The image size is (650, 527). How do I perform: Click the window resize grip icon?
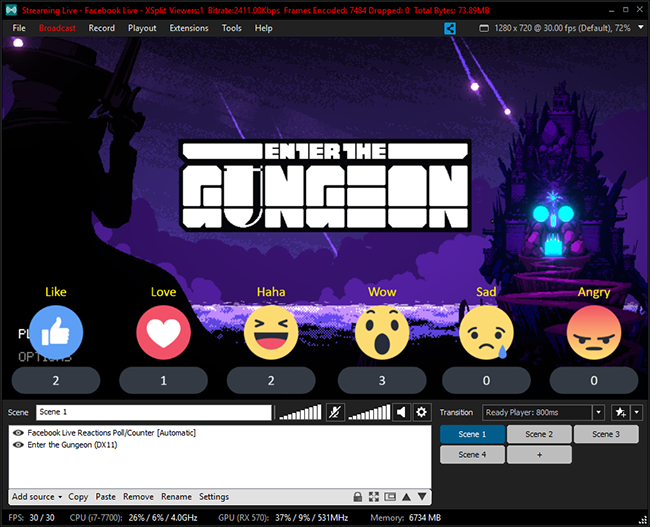(643, 520)
